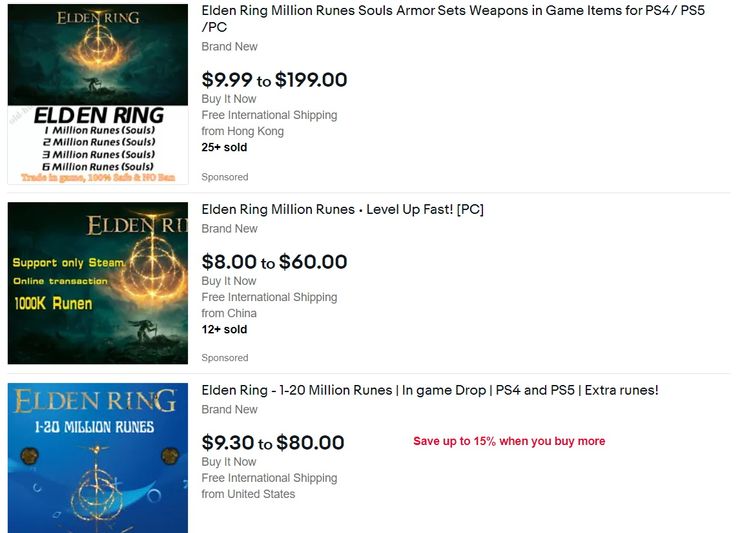Open the '1-20 Million Runes' In game Drop listing title

click(x=430, y=390)
